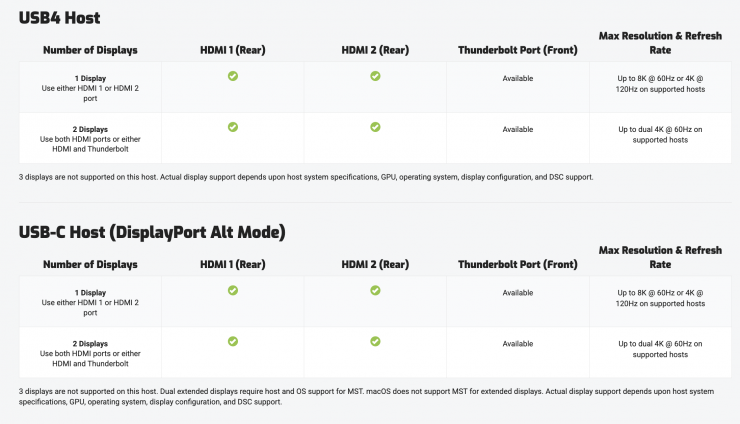Click USB4 'Up to dual 4K @ 60Hz' cell
This screenshot has height=424, width=740.
(660, 135)
